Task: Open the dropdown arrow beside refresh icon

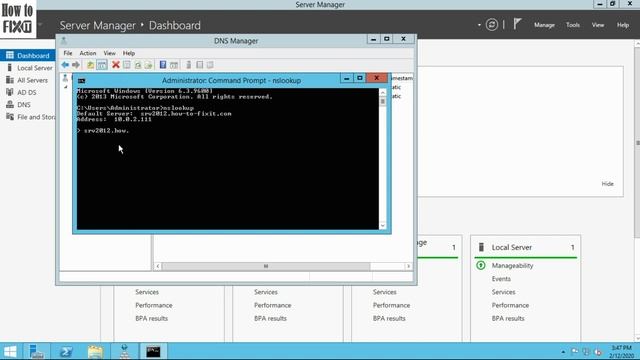Action: click(x=479, y=25)
